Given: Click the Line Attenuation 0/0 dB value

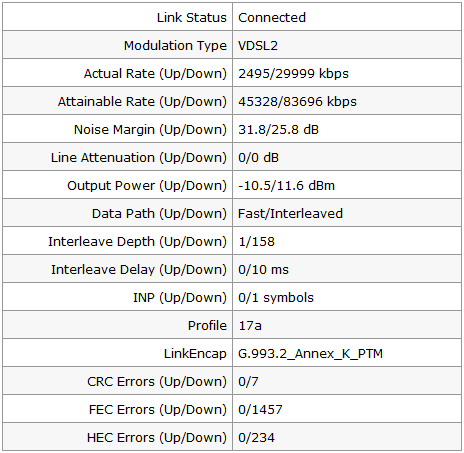Looking at the screenshot, I should [x=258, y=158].
